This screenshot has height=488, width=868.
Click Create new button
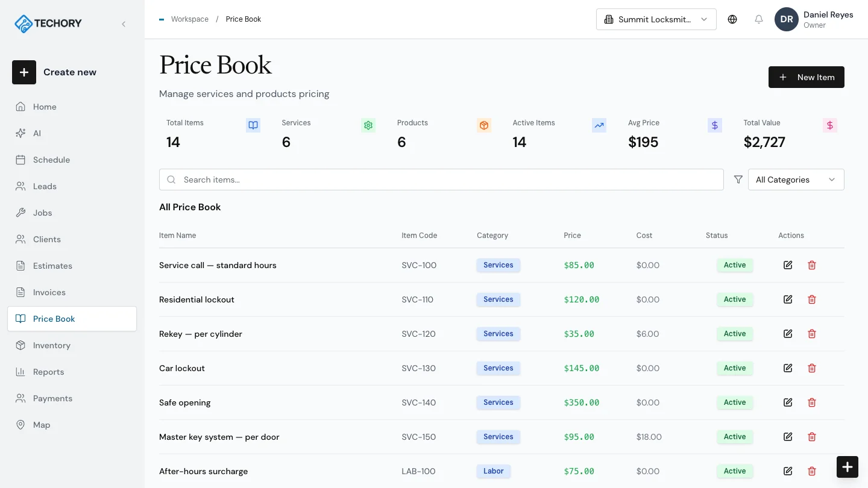point(54,72)
